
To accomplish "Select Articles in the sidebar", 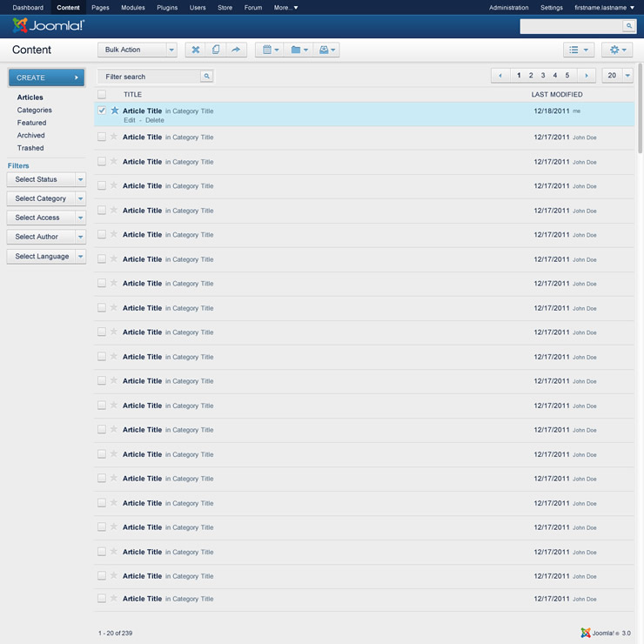I will click(30, 97).
